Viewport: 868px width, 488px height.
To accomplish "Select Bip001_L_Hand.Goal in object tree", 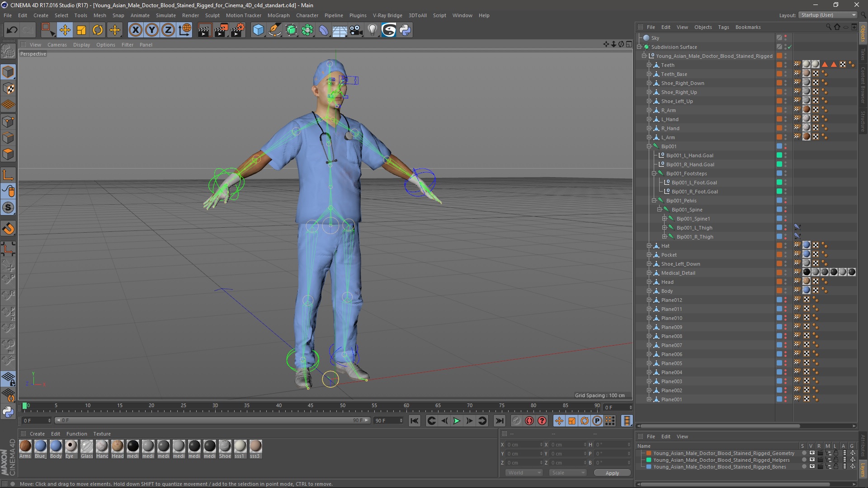I will (x=689, y=155).
